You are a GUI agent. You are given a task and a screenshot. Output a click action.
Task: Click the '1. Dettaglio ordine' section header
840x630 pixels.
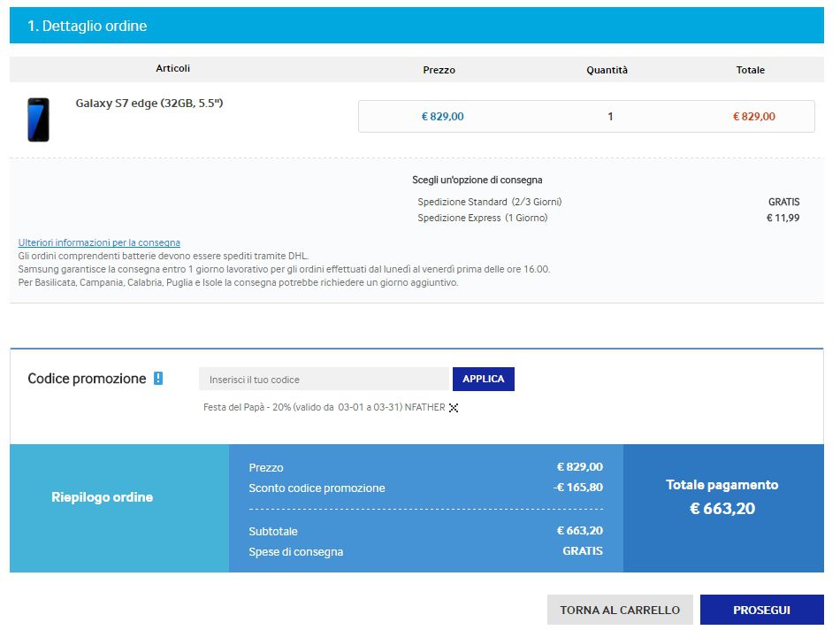pyautogui.click(x=417, y=26)
